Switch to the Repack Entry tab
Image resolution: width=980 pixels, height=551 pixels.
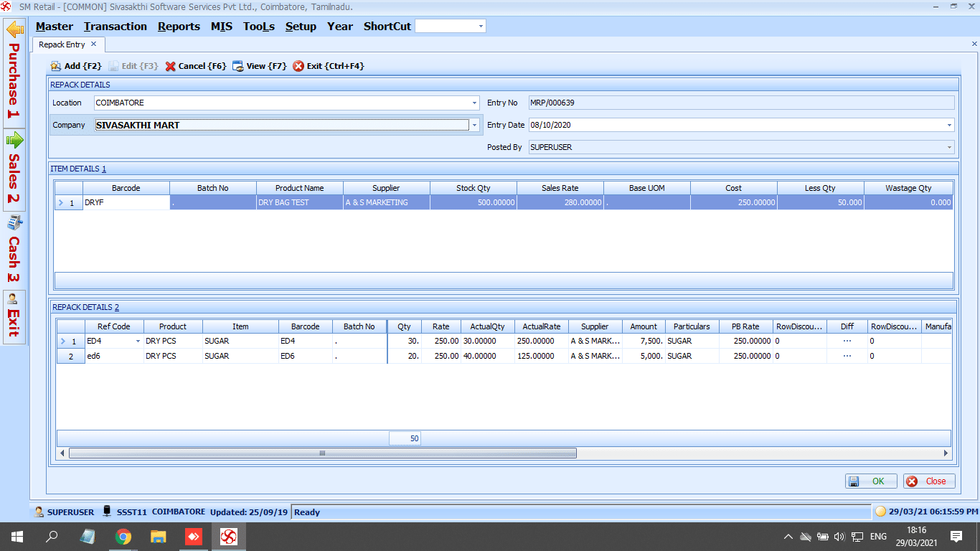pos(63,44)
